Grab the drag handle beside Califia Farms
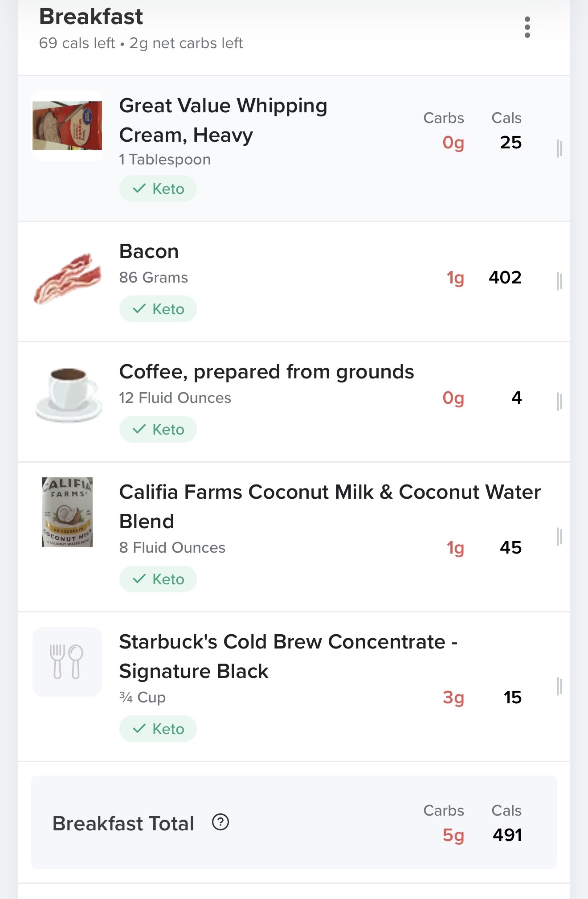Viewport: 588px width, 899px height. tap(559, 537)
